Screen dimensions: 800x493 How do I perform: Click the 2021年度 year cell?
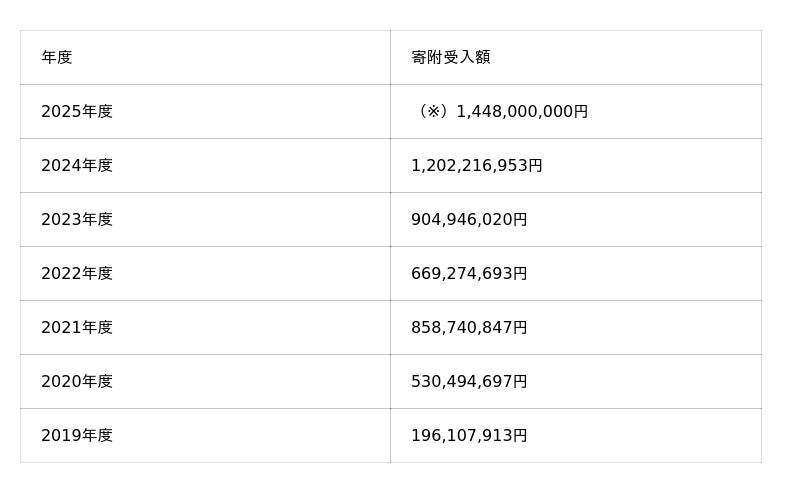(77, 328)
